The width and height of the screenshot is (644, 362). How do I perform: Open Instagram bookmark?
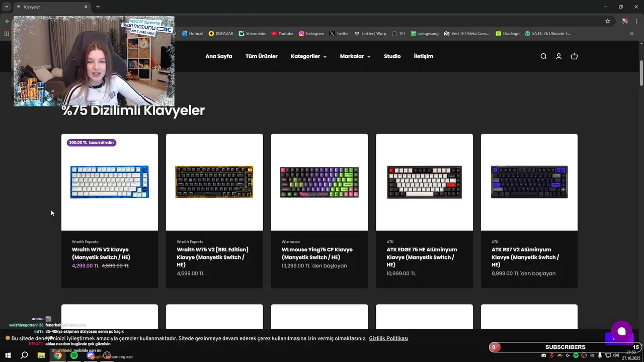coord(311,34)
